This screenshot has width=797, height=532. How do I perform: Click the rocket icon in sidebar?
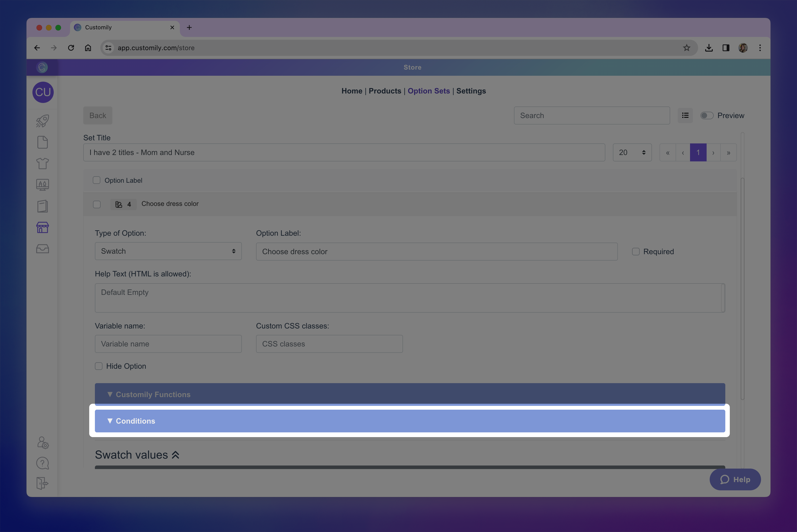pyautogui.click(x=42, y=121)
